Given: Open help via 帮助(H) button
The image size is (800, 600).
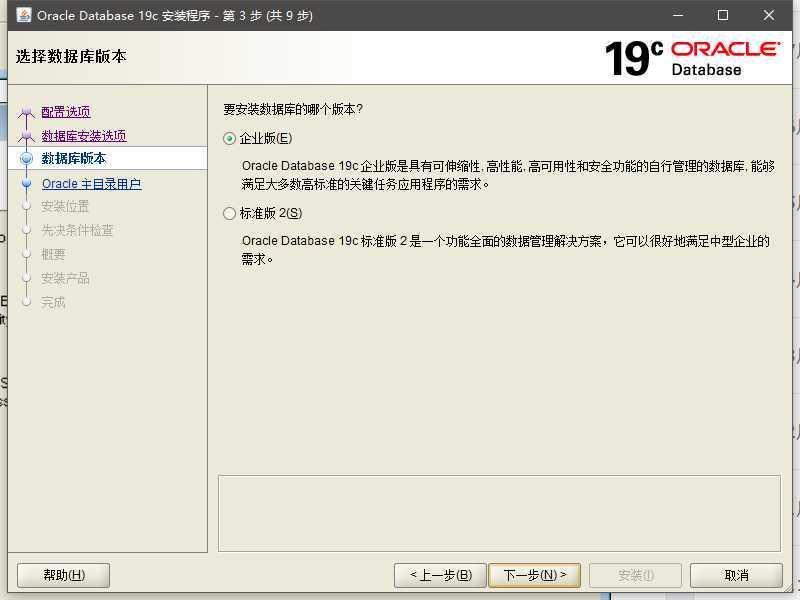Looking at the screenshot, I should (64, 576).
